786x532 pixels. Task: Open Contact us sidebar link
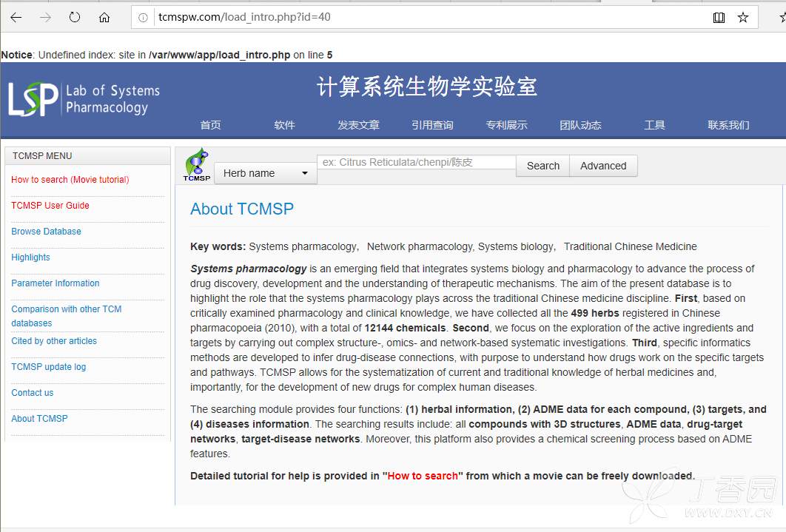[x=32, y=393]
